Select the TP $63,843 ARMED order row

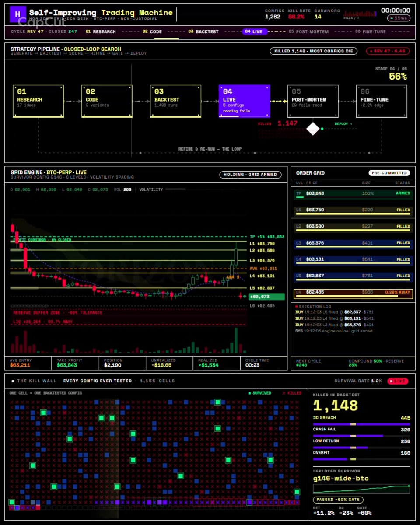[x=353, y=194]
